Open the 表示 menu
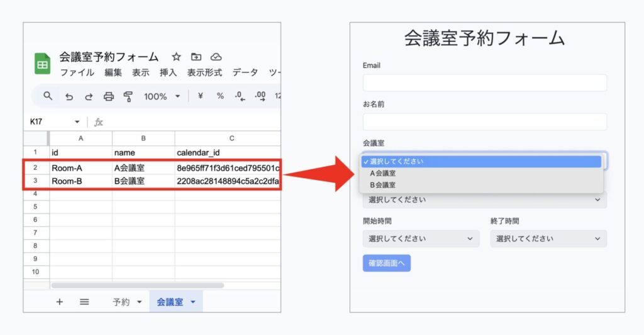Screen dimensions: 644x335 click(140, 73)
